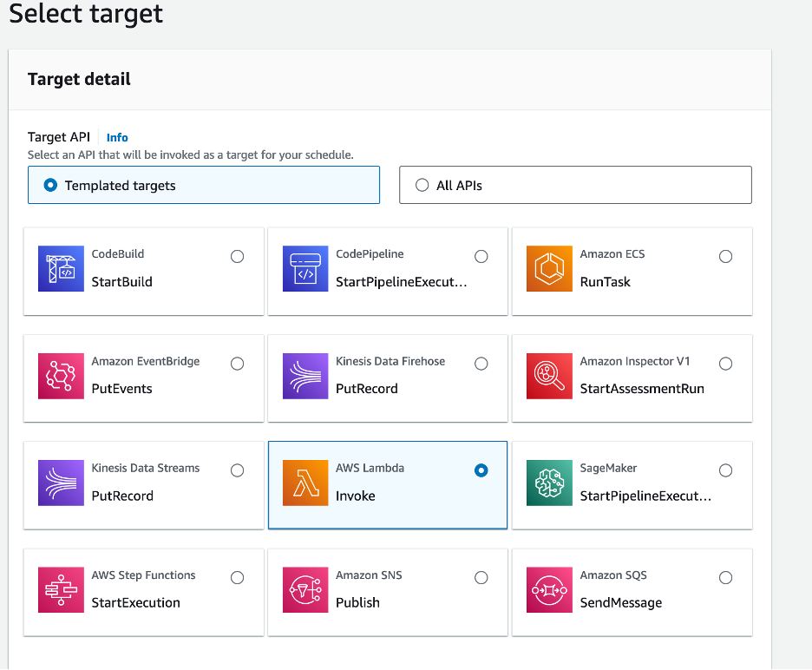Click the Amazon SNS icon
Screen dimensions: 812x670
[x=305, y=589]
